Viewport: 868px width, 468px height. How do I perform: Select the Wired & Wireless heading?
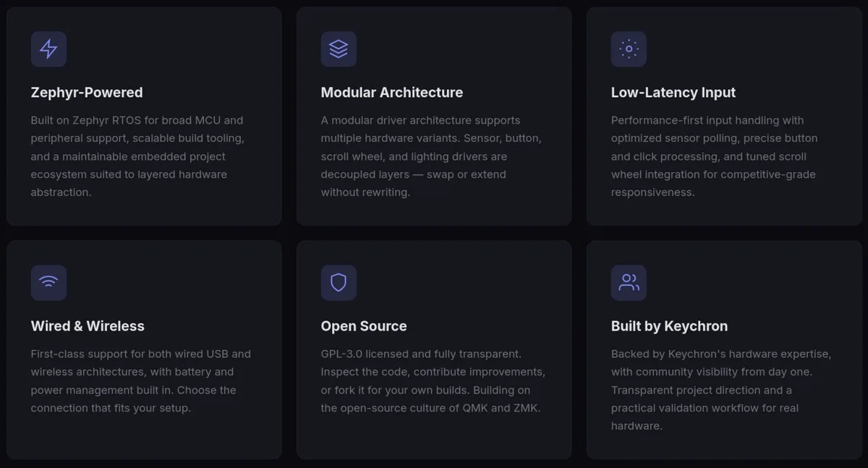coord(88,326)
